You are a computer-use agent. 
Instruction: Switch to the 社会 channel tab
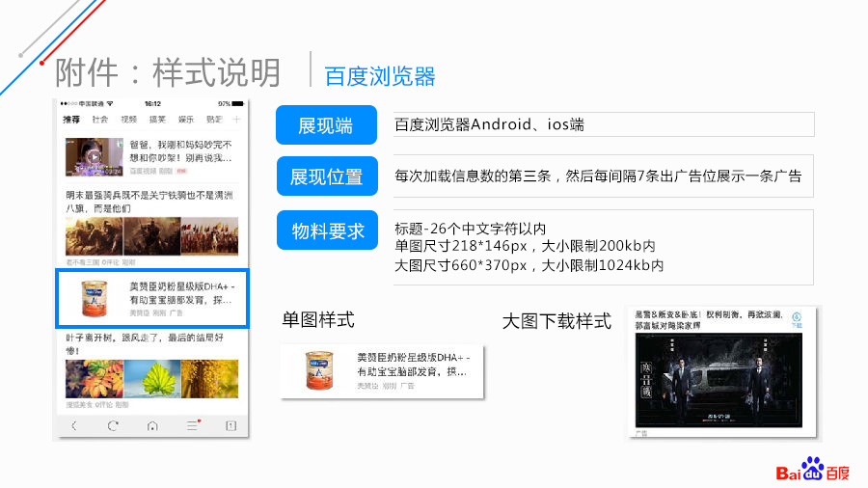pos(100,120)
